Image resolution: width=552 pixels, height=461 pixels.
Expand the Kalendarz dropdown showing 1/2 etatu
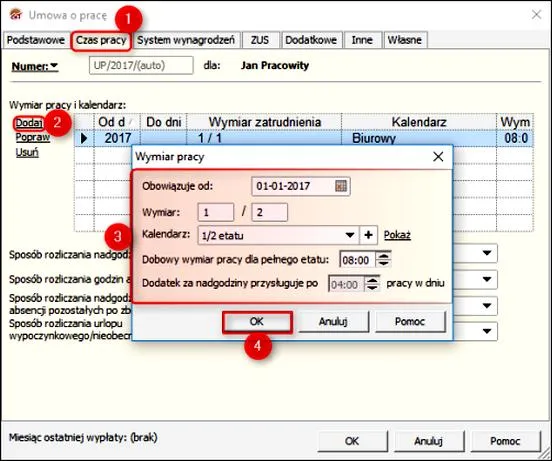pyautogui.click(x=350, y=235)
